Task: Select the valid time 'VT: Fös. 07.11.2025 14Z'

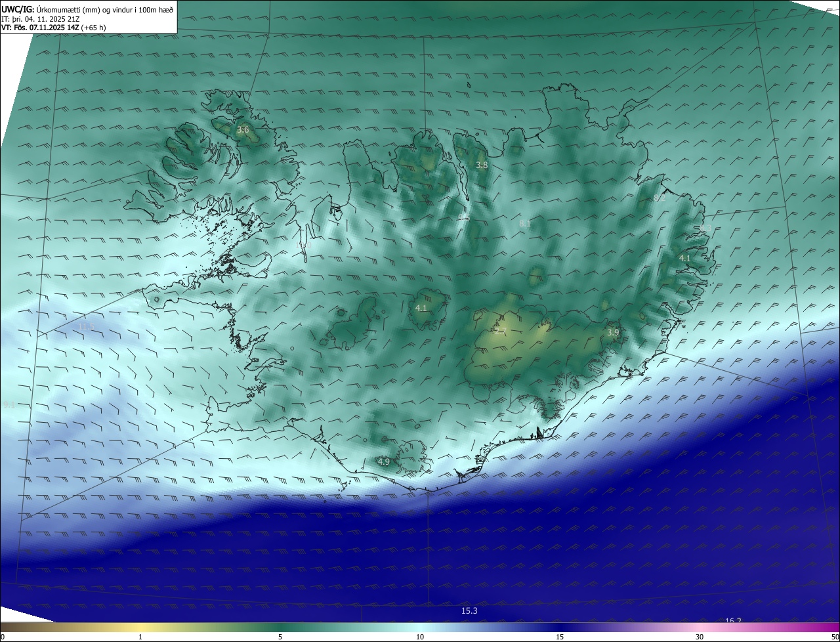Action: (40, 28)
